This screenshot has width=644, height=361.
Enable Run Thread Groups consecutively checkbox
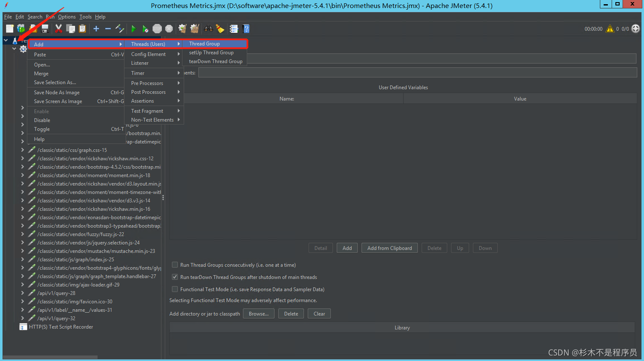175,265
